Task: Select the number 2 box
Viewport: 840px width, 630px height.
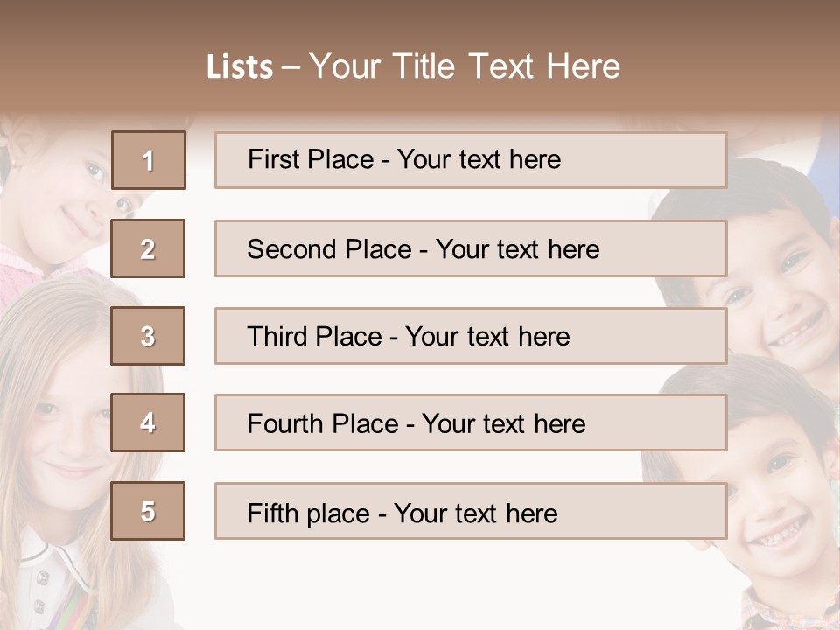Action: point(148,248)
